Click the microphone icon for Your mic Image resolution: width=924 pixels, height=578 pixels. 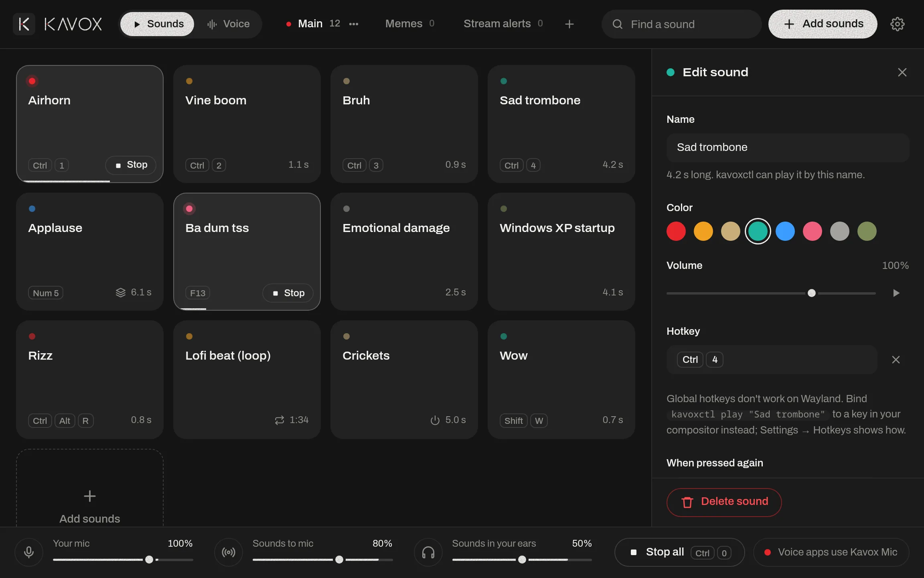click(29, 552)
